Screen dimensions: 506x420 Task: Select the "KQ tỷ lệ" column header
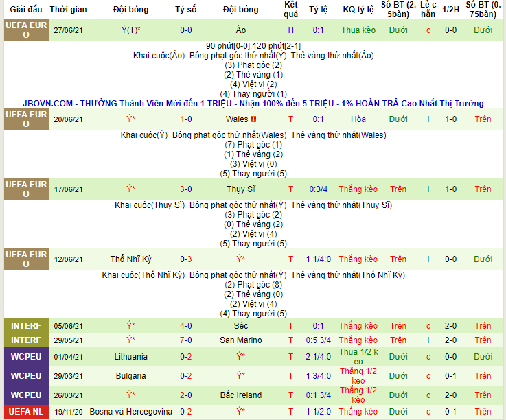[358, 10]
